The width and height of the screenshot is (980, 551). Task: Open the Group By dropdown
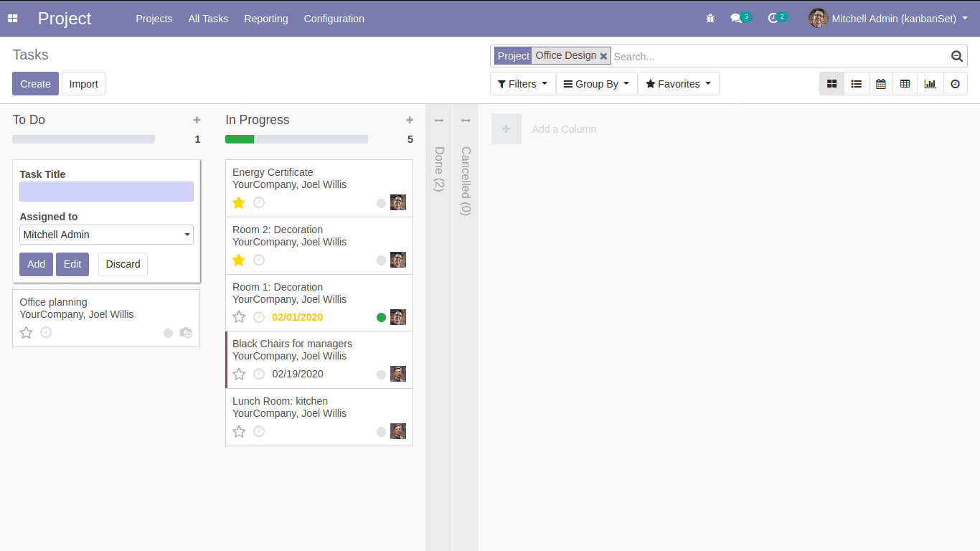tap(596, 84)
